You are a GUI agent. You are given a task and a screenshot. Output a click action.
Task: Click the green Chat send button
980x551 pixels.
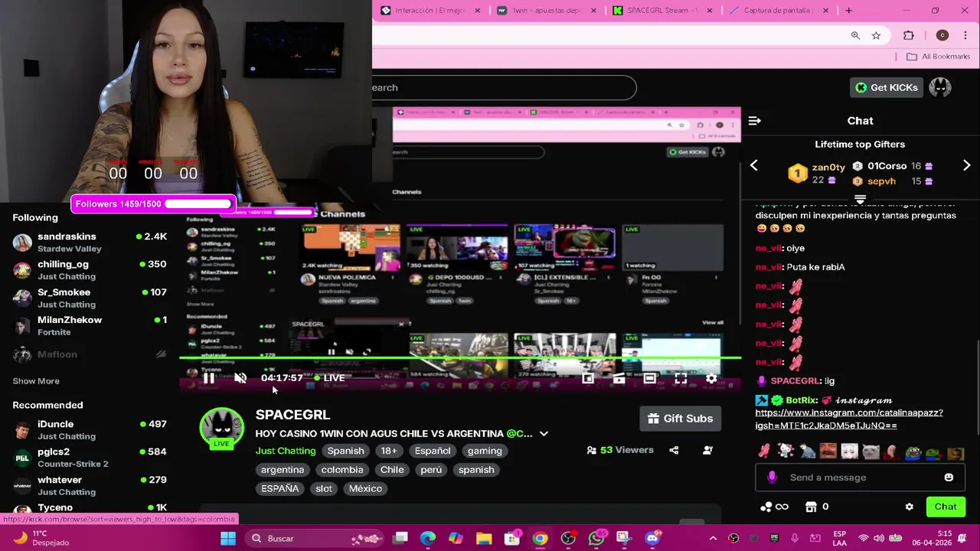click(x=946, y=507)
